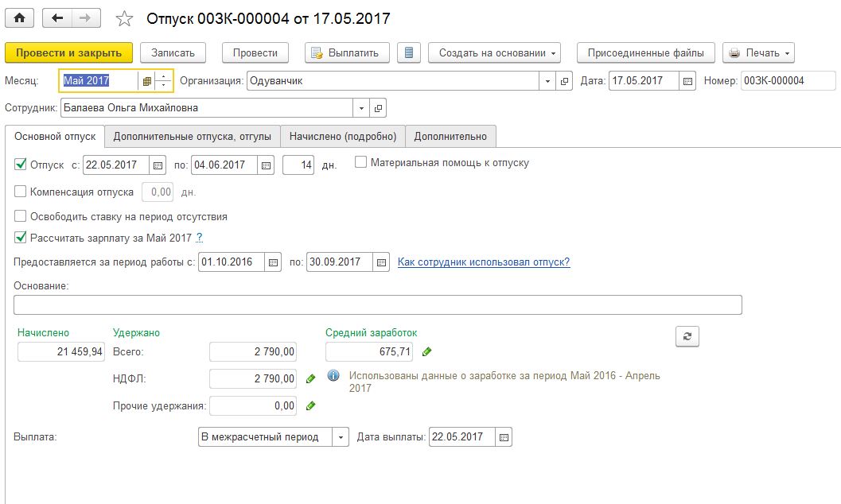
Task: Edit average earnings with pencil icon
Action: (x=427, y=351)
